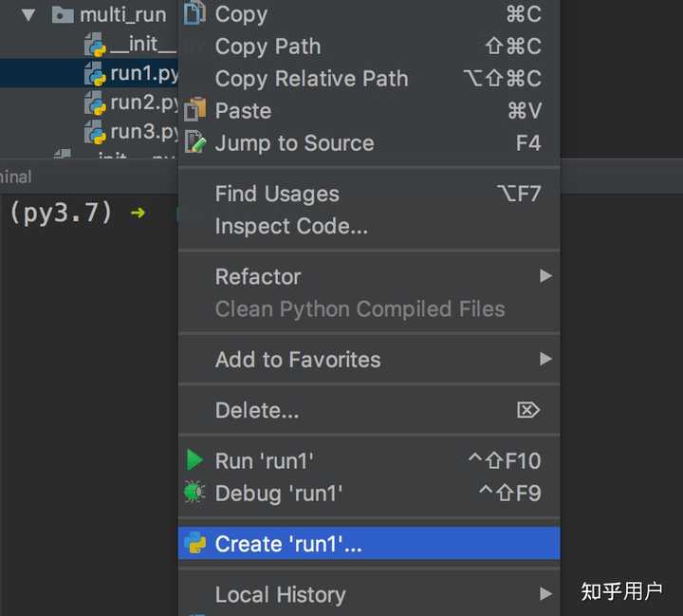Viewport: 683px width, 616px height.
Task: Click the green Debug bug icon
Action: tap(194, 493)
